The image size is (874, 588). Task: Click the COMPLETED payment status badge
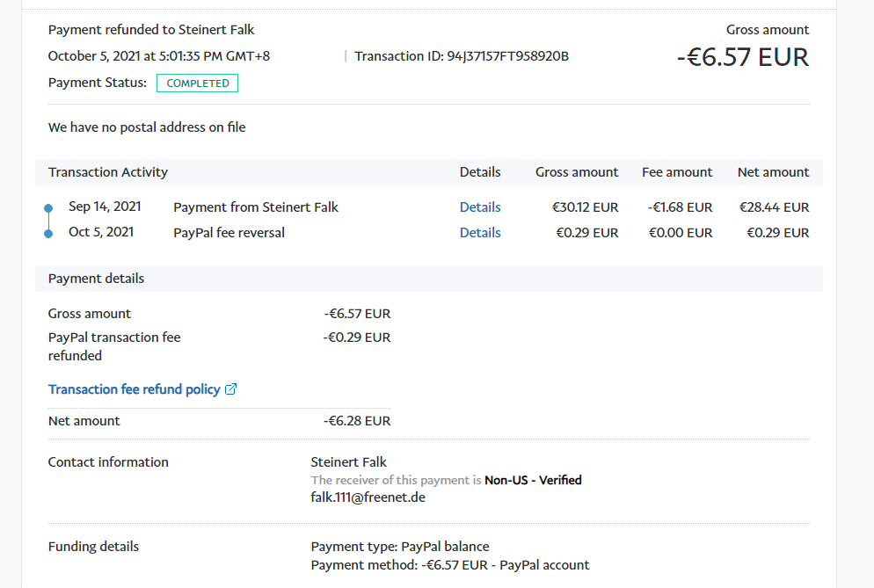point(197,83)
